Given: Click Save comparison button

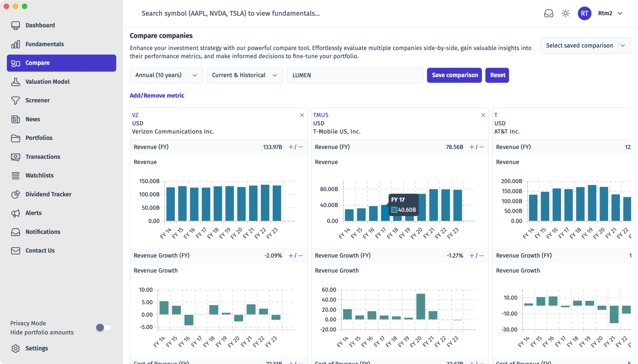Looking at the screenshot, I should coord(455,75).
